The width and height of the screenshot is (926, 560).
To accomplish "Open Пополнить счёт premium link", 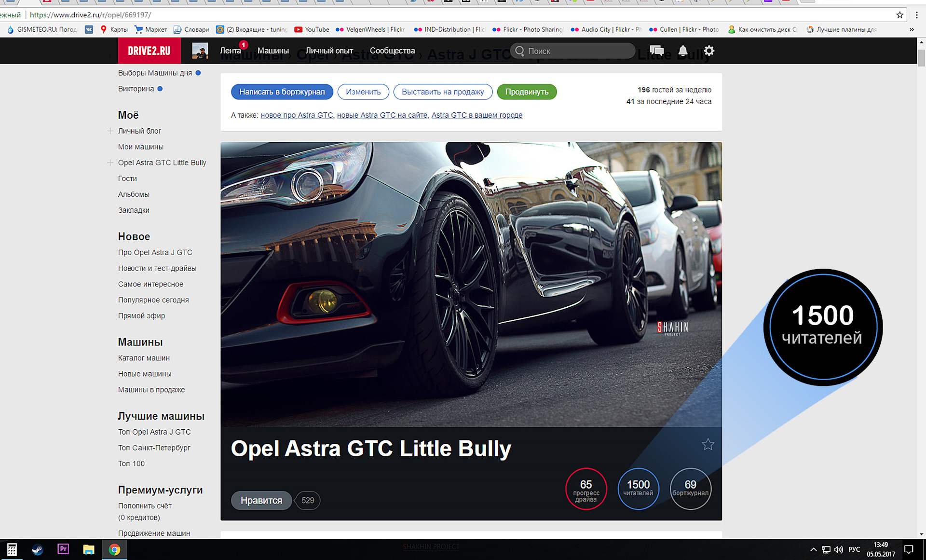I will 145,506.
